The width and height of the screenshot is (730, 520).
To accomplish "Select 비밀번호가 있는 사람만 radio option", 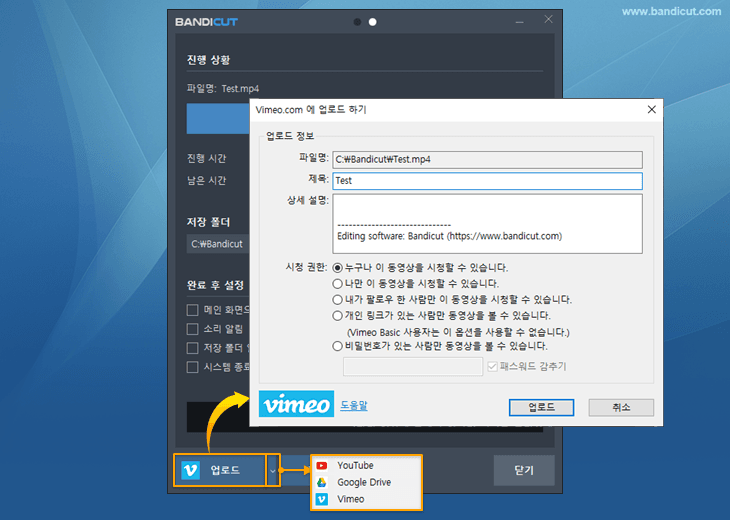I will tap(338, 346).
